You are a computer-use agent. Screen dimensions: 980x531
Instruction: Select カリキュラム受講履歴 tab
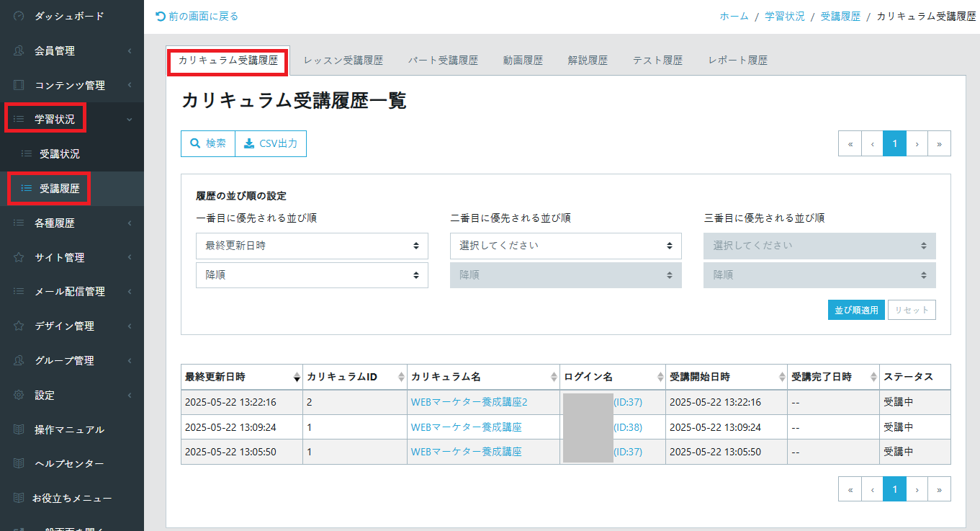(x=228, y=61)
